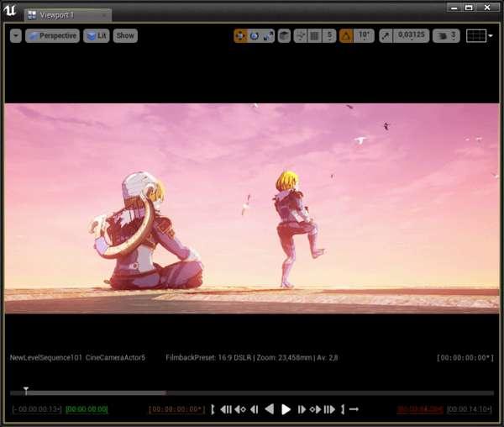Toggle scale snapping arrow icon
The image size is (504, 427).
click(x=386, y=35)
